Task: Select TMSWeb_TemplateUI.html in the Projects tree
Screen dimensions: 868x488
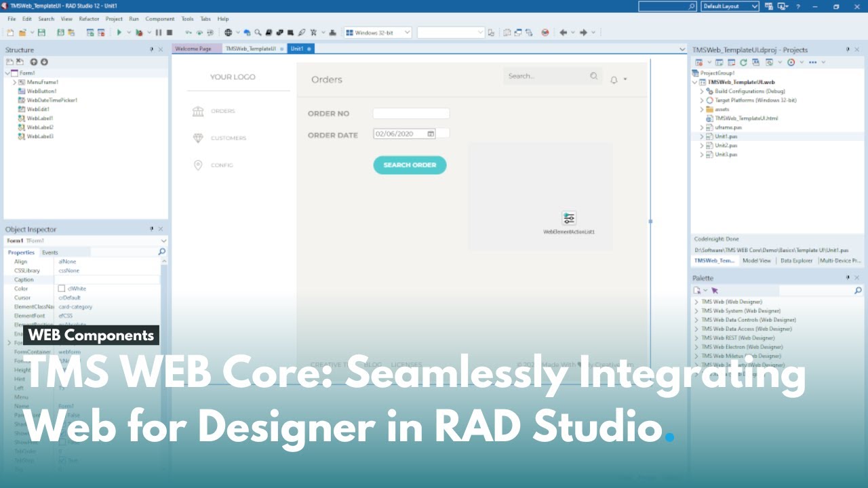Action: pos(746,118)
